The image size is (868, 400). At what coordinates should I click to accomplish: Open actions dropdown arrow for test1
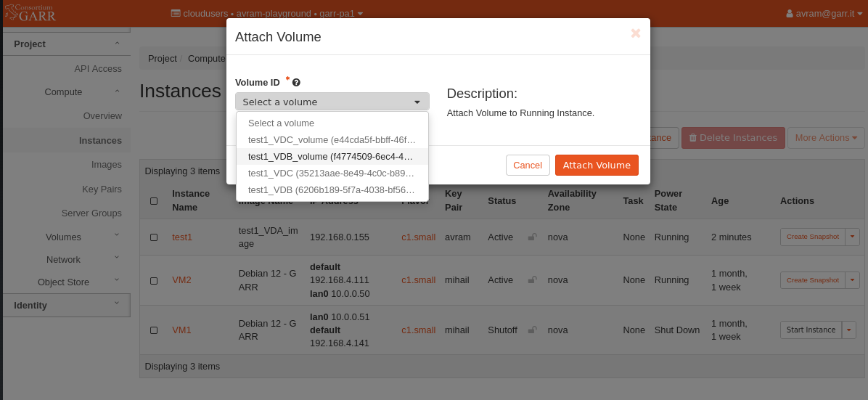pos(852,237)
